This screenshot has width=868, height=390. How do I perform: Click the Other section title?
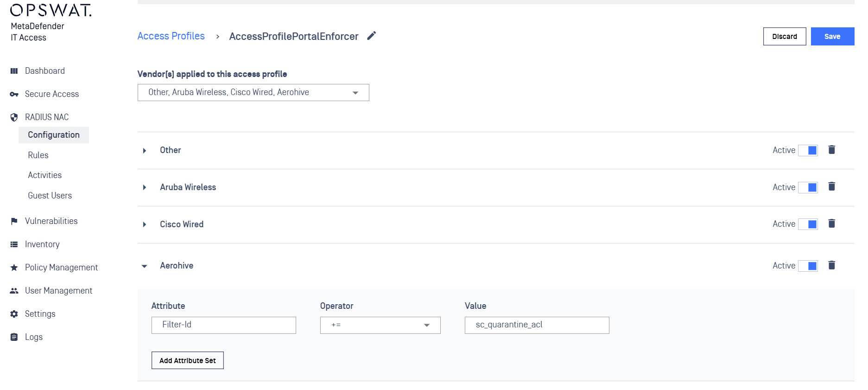(171, 150)
